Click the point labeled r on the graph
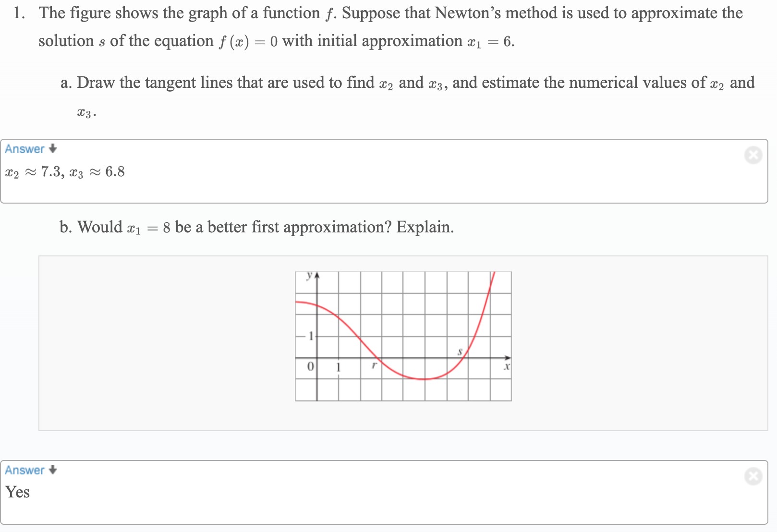This screenshot has width=777, height=532. pyautogui.click(x=374, y=366)
